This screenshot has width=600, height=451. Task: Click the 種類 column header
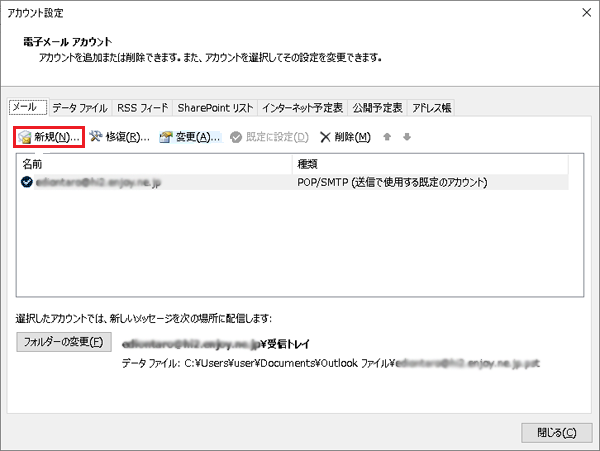[430, 163]
